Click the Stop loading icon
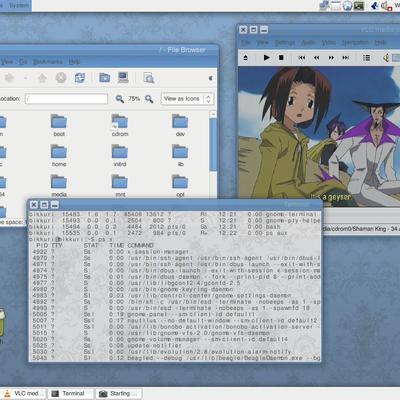Image resolution: width=400 pixels, height=400 pixels. click(61, 78)
